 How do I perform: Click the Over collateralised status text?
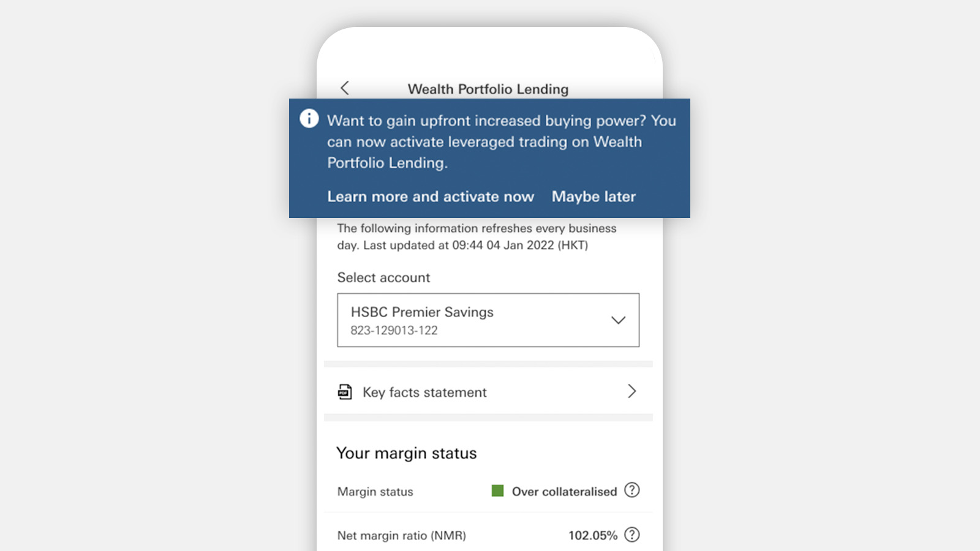coord(564,492)
